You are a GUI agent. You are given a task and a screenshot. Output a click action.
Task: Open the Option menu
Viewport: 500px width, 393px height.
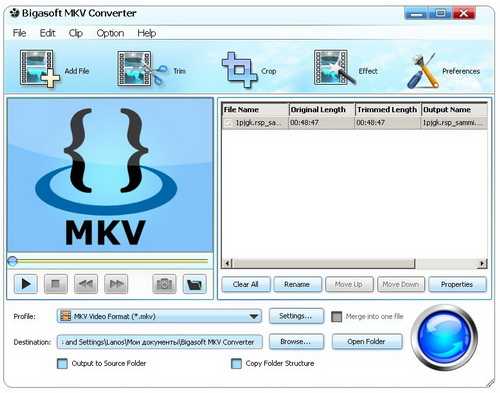point(110,33)
